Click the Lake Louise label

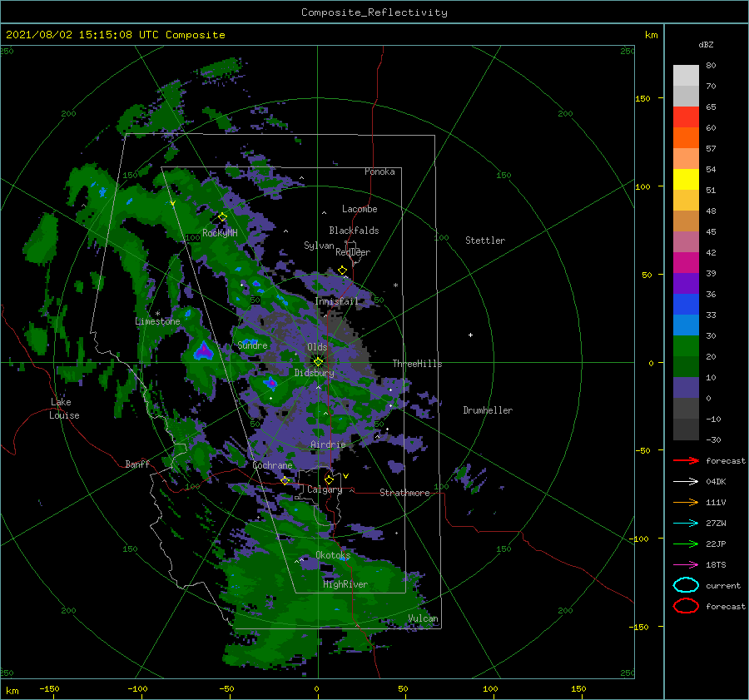[x=65, y=409]
